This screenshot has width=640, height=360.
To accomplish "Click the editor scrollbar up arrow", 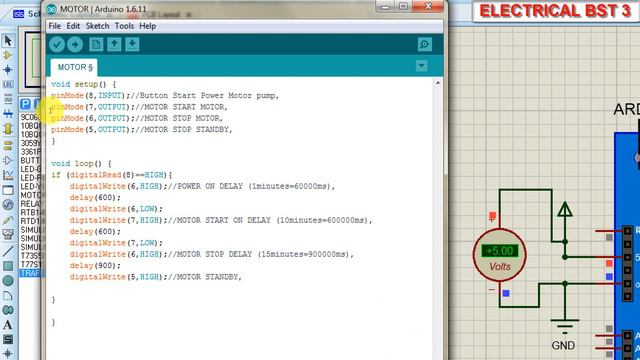I will (x=438, y=83).
